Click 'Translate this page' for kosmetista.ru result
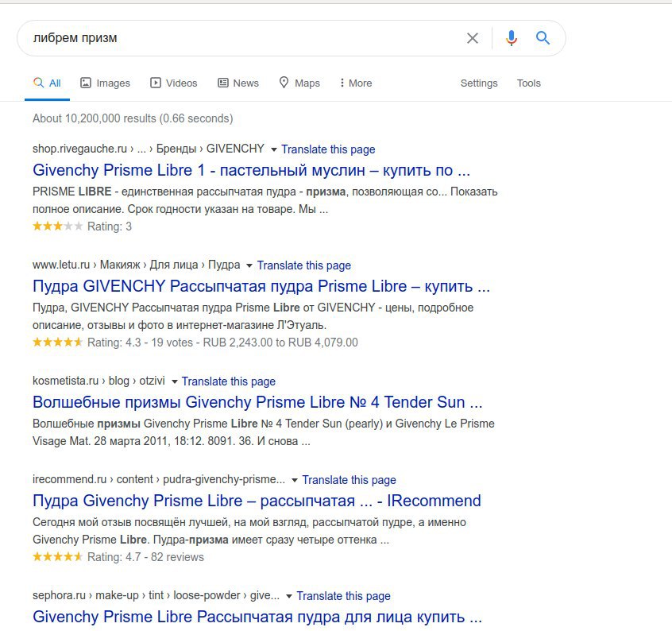Screen dimensions: 672x631 point(229,381)
